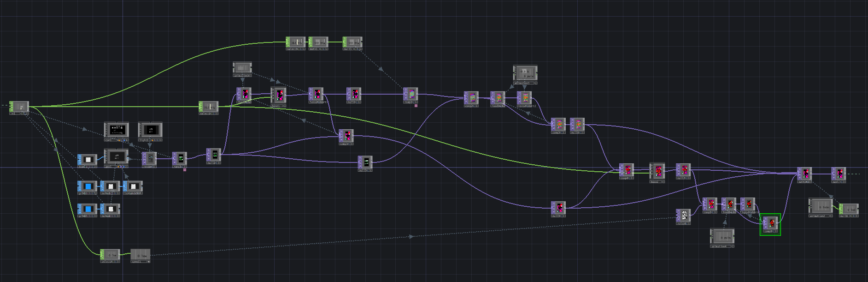
Task: Click the black-and-white noise TOP node
Action: [684, 216]
